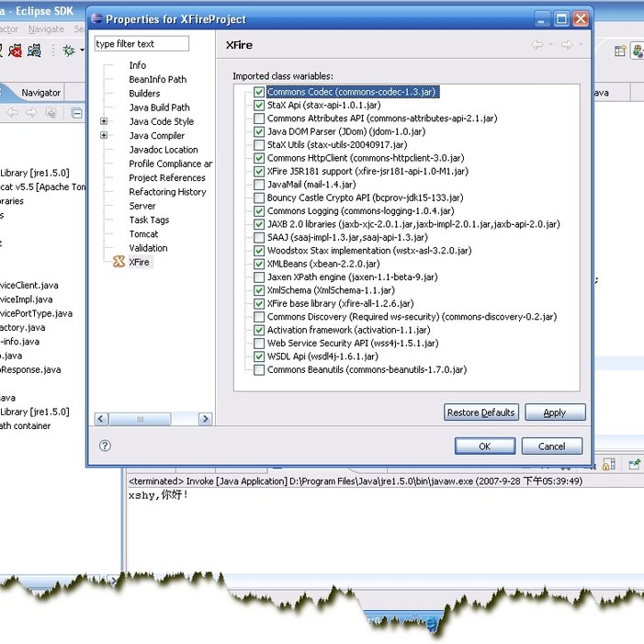Select Validation in properties tree
Screen dimensions: 644x644
(148, 248)
